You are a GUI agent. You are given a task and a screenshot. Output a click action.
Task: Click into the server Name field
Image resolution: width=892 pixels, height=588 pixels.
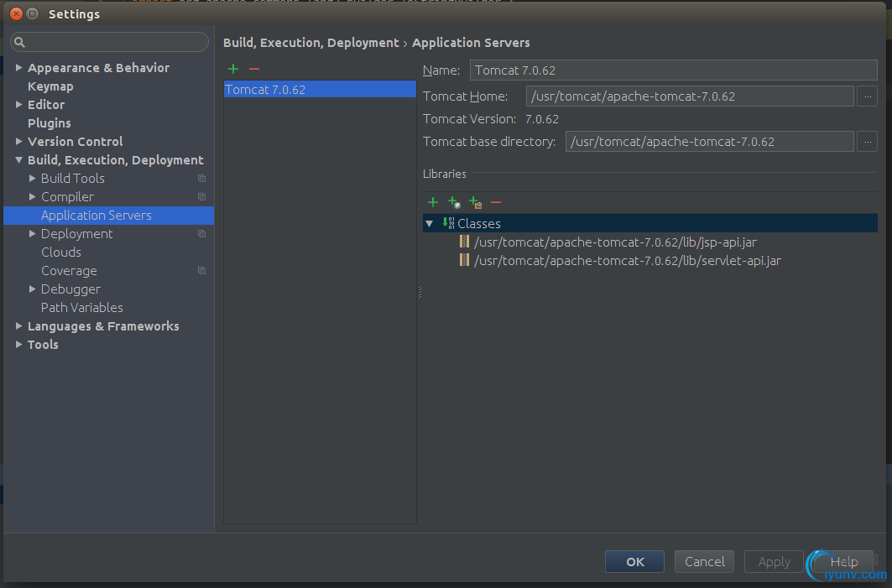[x=674, y=70]
